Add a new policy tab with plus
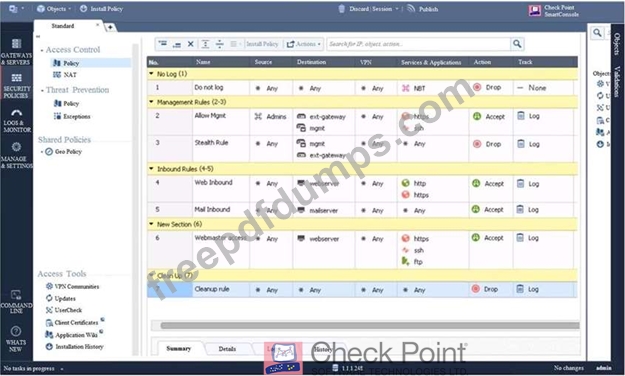 point(110,27)
